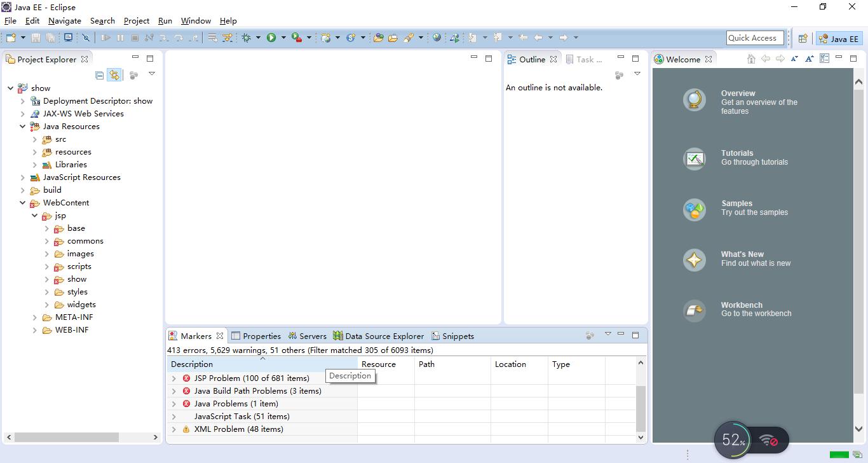The image size is (868, 463).
Task: Collapse All in Project Explorer
Action: point(100,75)
